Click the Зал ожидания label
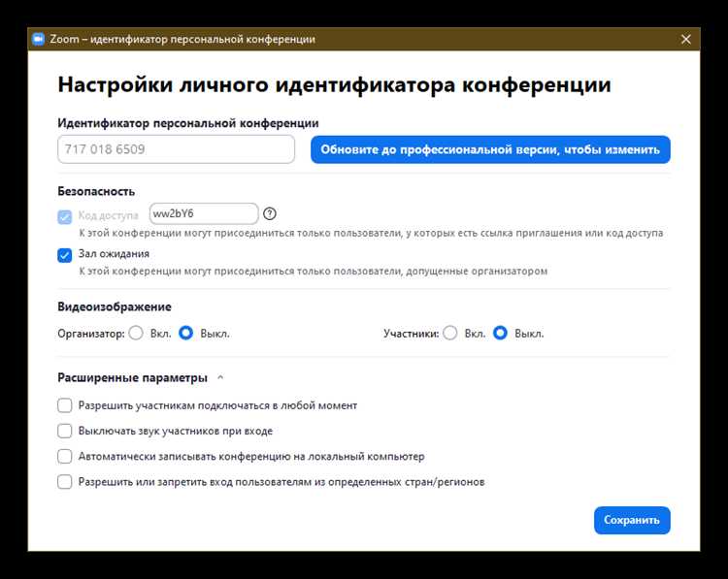 114,254
